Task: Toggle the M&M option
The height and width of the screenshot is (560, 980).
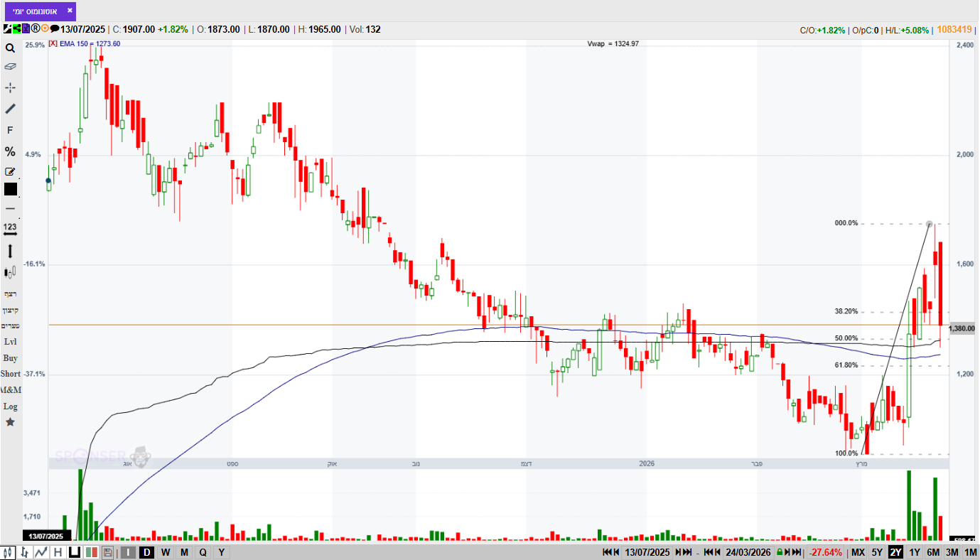Action: 10,390
